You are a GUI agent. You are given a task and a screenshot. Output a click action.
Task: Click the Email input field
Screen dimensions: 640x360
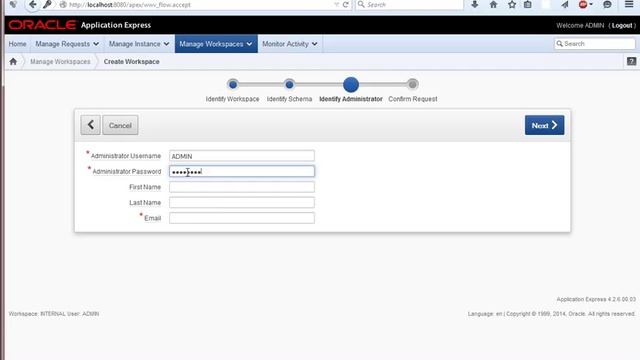(x=242, y=218)
